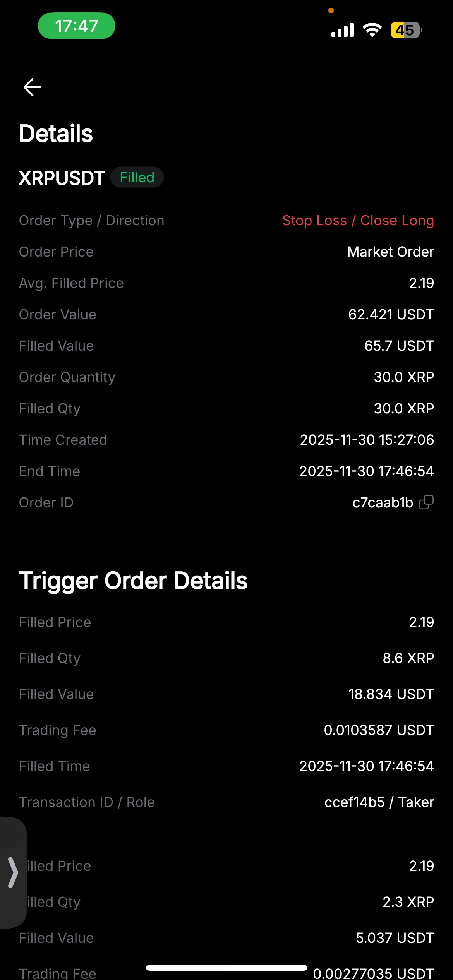Tap the Stop Loss / Close Long value
Image resolution: width=453 pixels, height=980 pixels.
click(x=358, y=221)
